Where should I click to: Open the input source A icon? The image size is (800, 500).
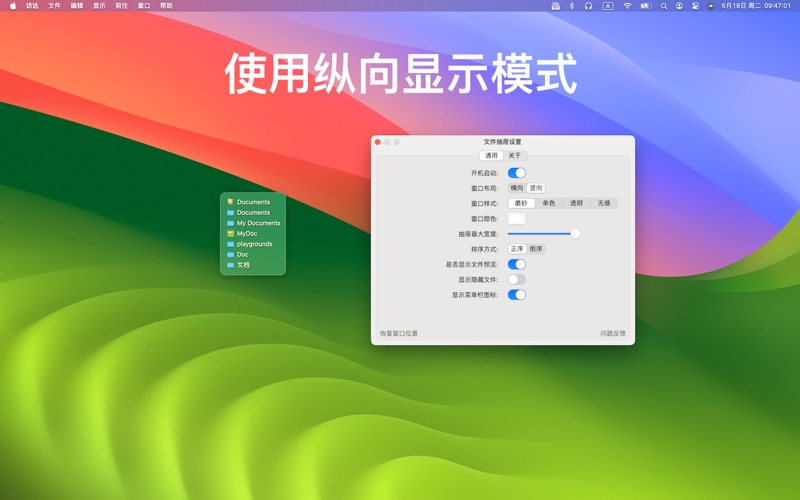point(608,6)
